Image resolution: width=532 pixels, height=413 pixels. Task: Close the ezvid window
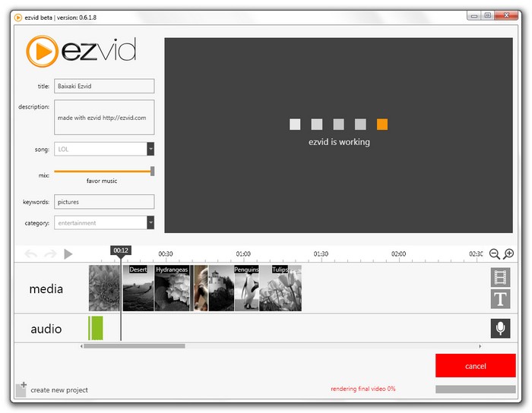(506, 16)
